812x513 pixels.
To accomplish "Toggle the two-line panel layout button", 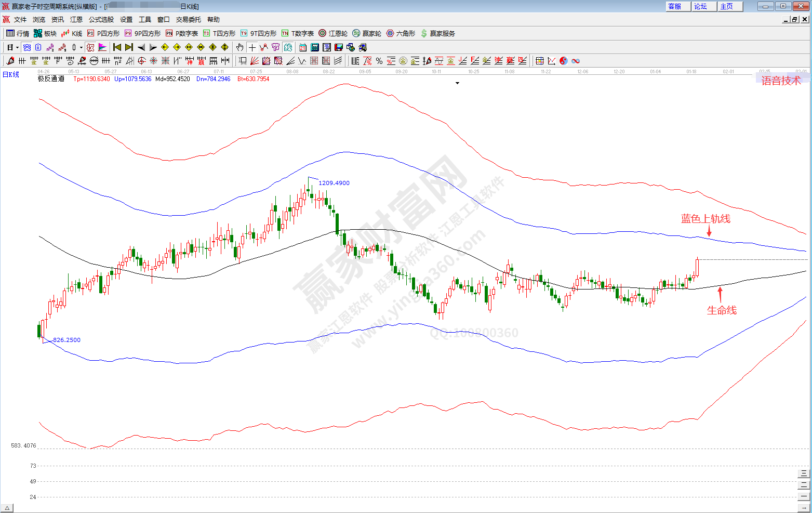I will 804,484.
